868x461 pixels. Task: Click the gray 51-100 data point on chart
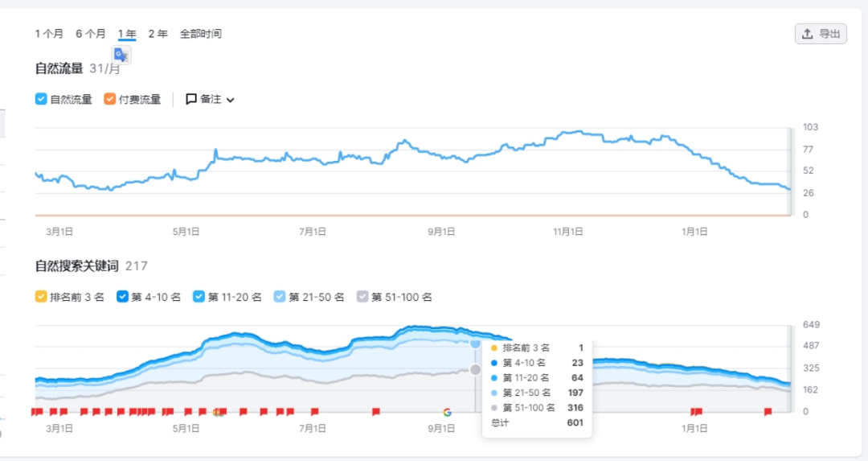click(475, 369)
